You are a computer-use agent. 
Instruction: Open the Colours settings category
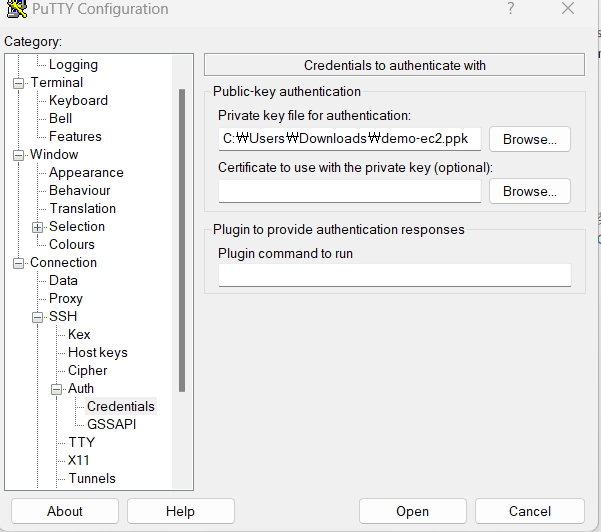tap(72, 245)
